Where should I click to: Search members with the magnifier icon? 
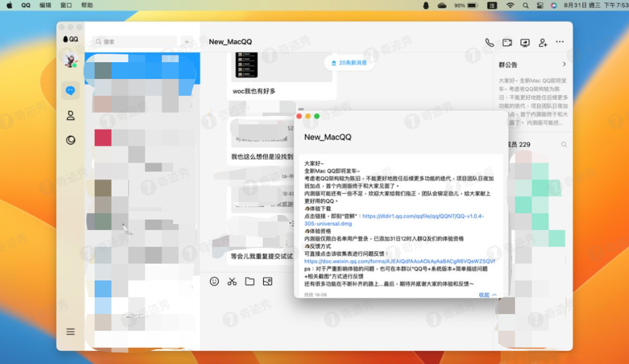[564, 144]
